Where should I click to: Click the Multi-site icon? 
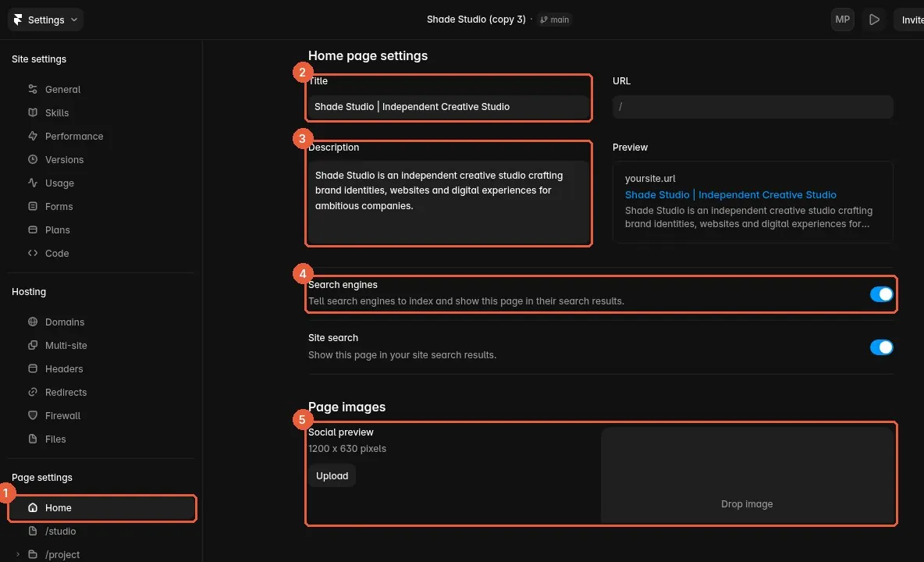(33, 345)
